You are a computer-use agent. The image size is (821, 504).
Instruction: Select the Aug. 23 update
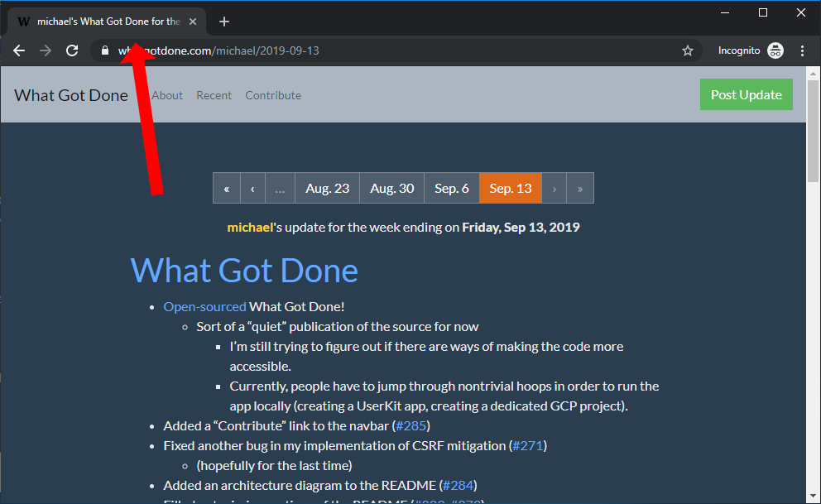coord(327,188)
